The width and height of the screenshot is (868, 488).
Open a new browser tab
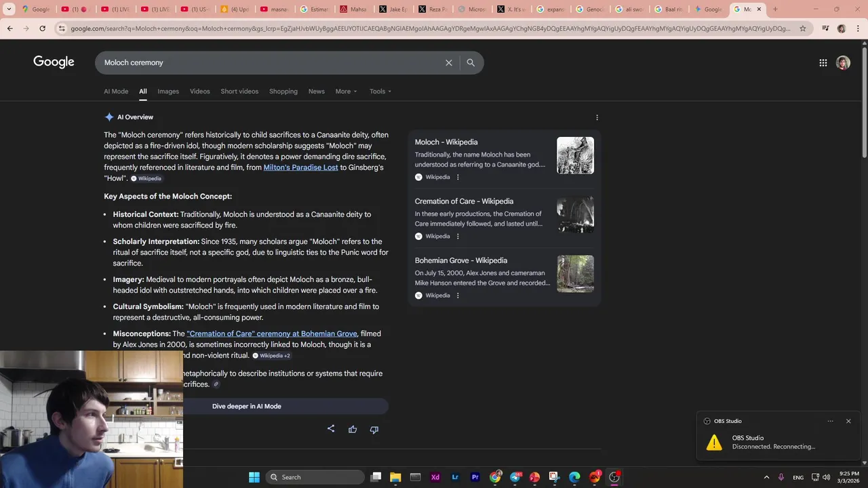tap(775, 9)
